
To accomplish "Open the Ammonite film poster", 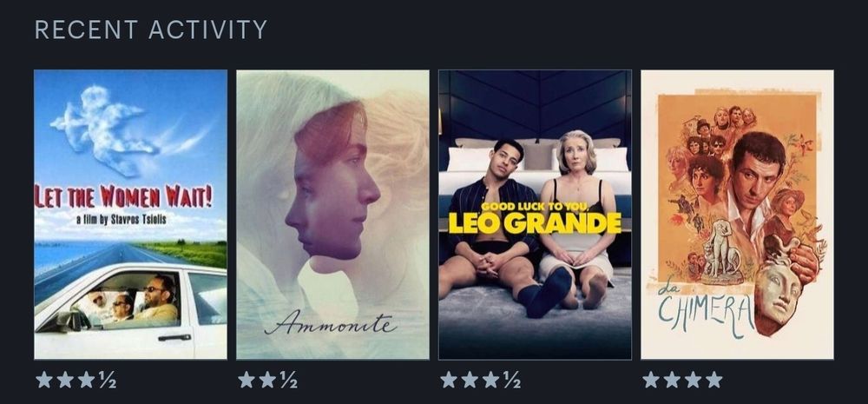I will point(332,215).
